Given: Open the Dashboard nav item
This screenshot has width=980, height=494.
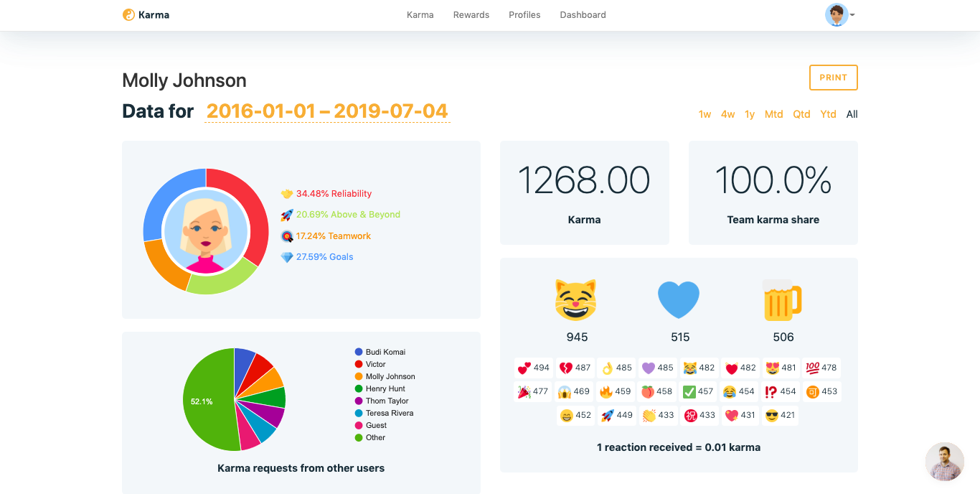Looking at the screenshot, I should coord(583,14).
